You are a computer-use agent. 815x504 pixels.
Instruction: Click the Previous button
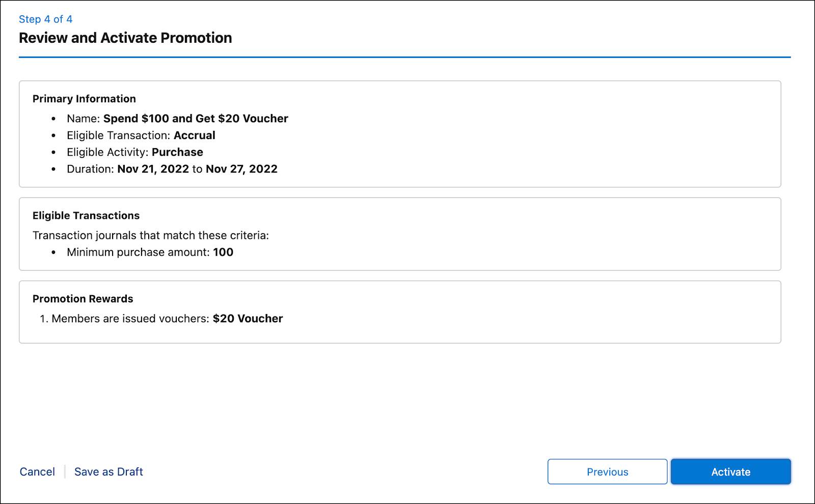tap(607, 471)
